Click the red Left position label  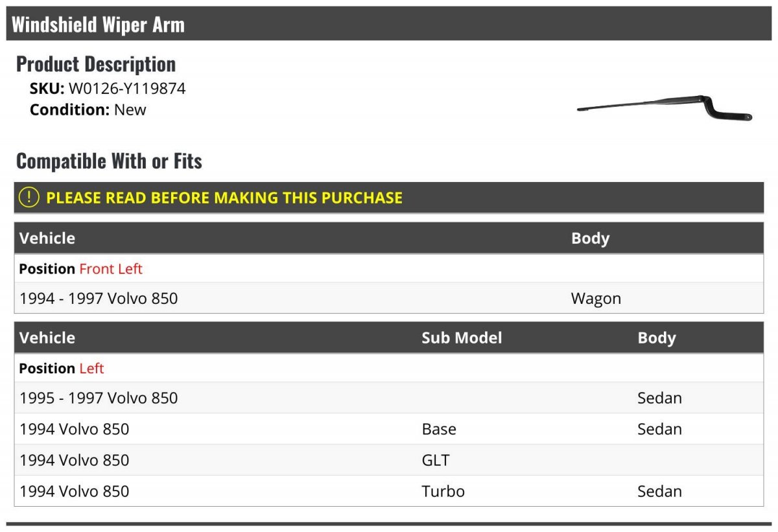click(x=91, y=369)
